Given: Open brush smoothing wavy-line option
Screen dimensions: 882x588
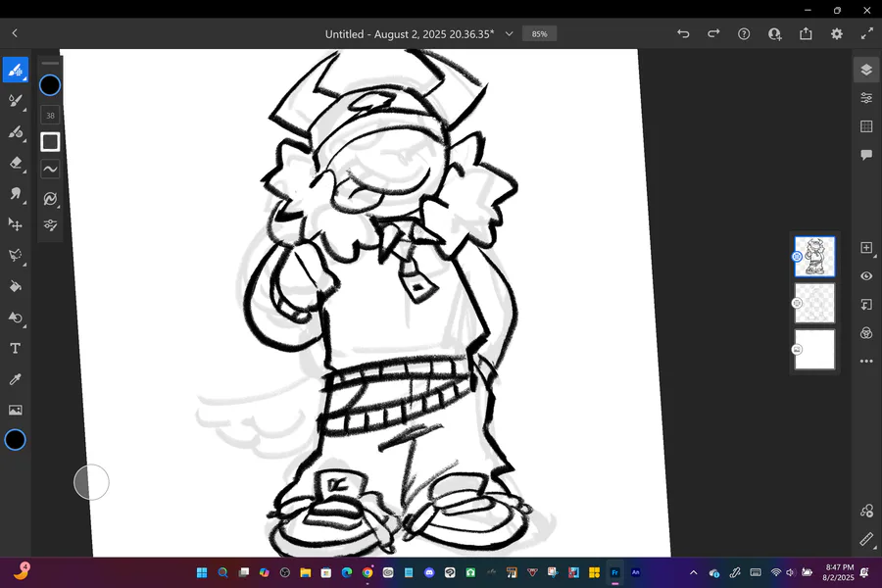Looking at the screenshot, I should coord(50,169).
